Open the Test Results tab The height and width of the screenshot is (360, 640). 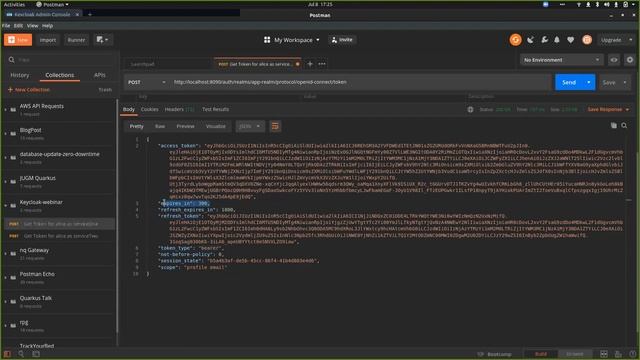[x=215, y=109]
